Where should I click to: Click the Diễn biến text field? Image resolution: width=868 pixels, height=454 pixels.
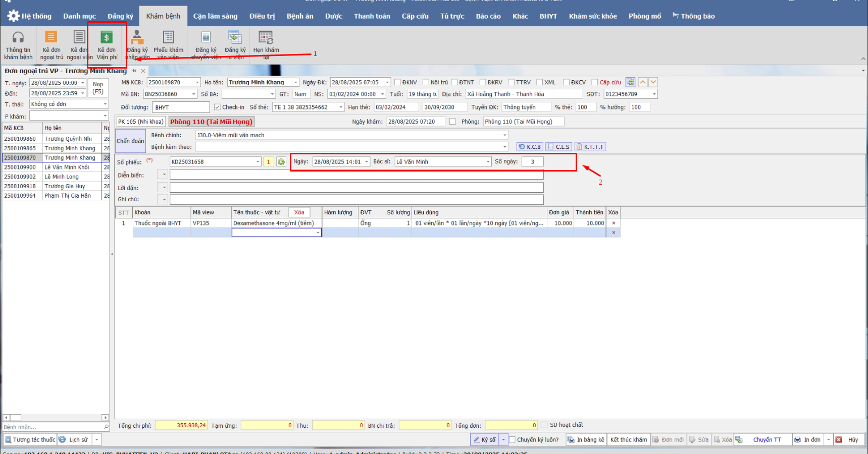[x=356, y=175]
